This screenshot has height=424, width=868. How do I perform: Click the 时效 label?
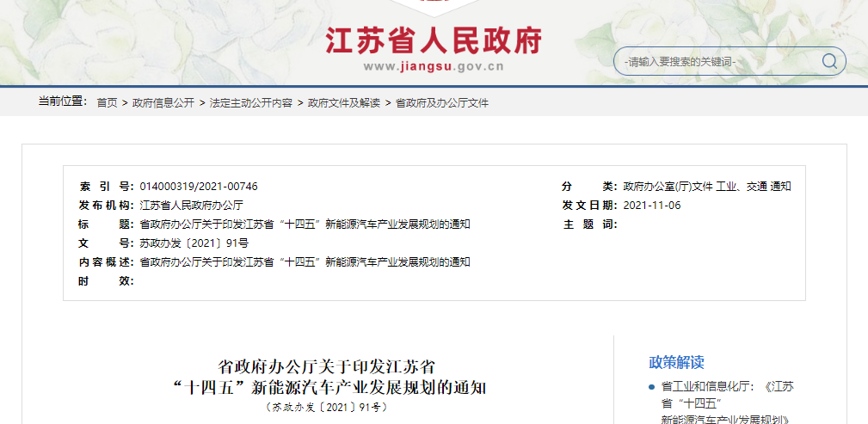pos(107,280)
